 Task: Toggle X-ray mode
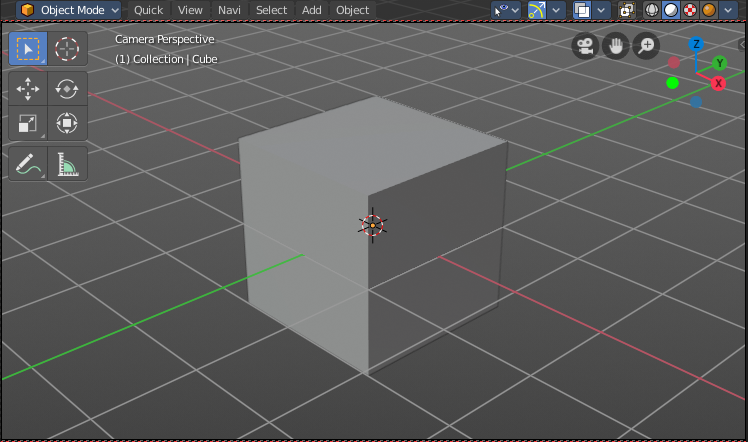[x=626, y=10]
